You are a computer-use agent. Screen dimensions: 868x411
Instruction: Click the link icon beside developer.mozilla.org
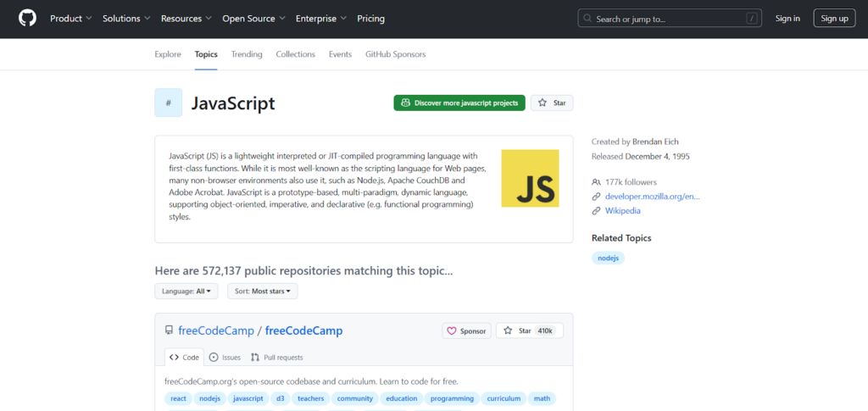[596, 197]
